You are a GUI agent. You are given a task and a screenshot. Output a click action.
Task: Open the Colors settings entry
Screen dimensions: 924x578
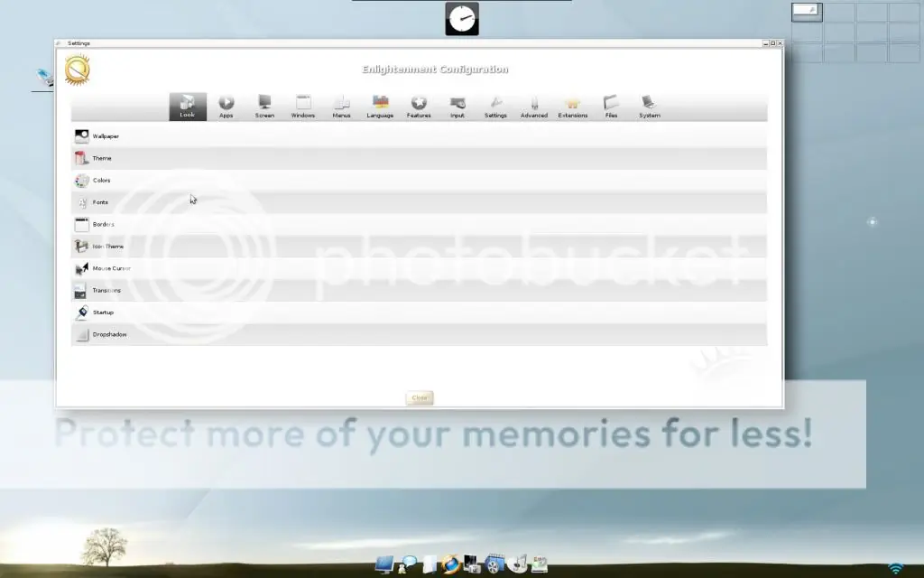coord(419,181)
